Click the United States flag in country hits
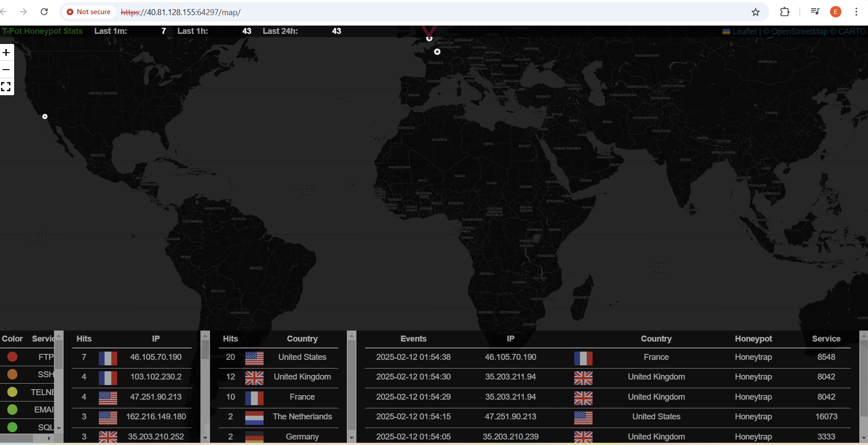868x445 pixels. 254,358
